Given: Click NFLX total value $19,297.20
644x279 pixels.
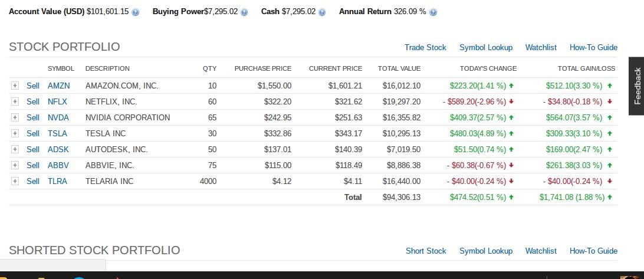Looking at the screenshot, I should coord(401,101).
